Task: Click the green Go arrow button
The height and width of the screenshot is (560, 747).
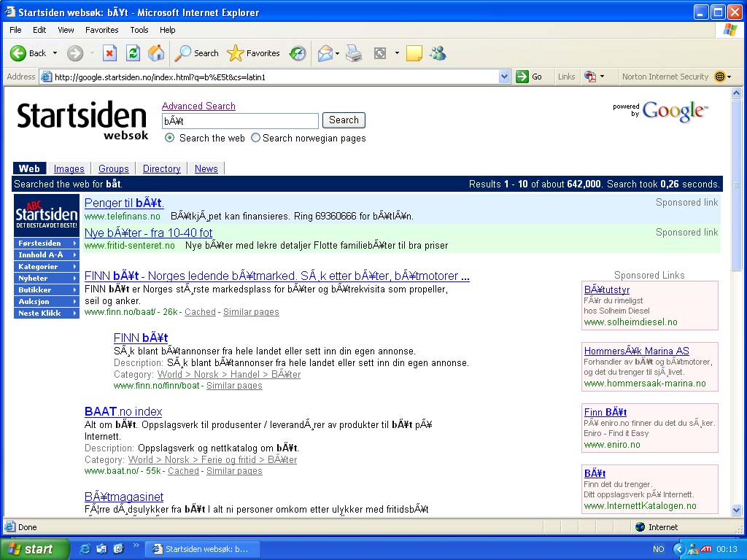Action: click(522, 77)
